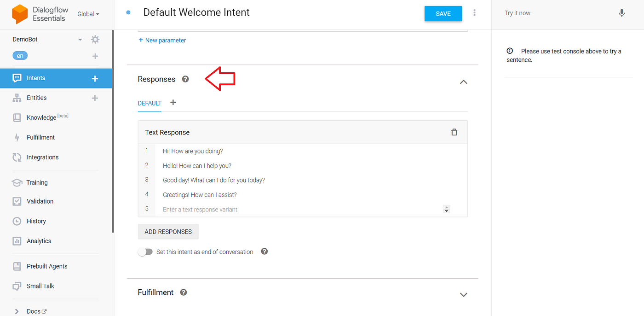Collapse the Responses section
This screenshot has height=316, width=644.
click(x=463, y=82)
